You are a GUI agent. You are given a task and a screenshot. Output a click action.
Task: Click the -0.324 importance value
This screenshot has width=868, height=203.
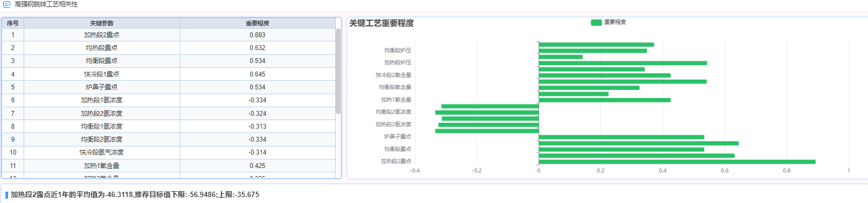[257, 114]
